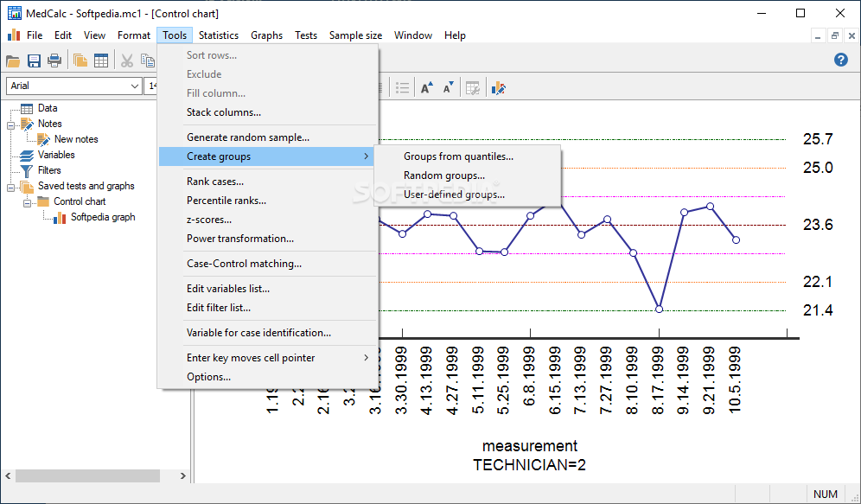861x504 pixels.
Task: Click the Data table icon in sidebar
Action: pyautogui.click(x=26, y=109)
